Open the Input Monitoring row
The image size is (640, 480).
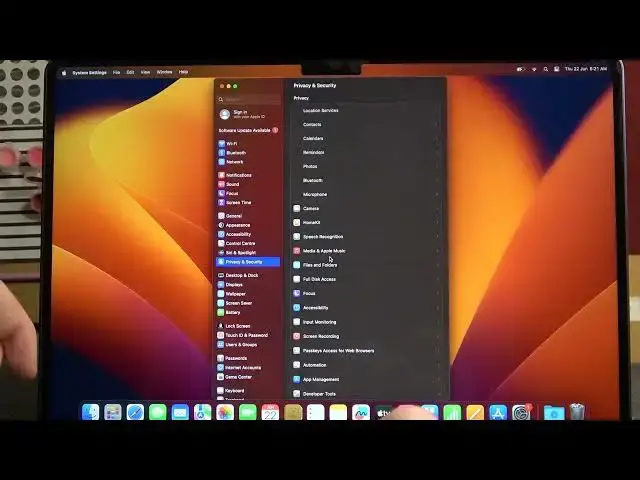click(x=366, y=322)
